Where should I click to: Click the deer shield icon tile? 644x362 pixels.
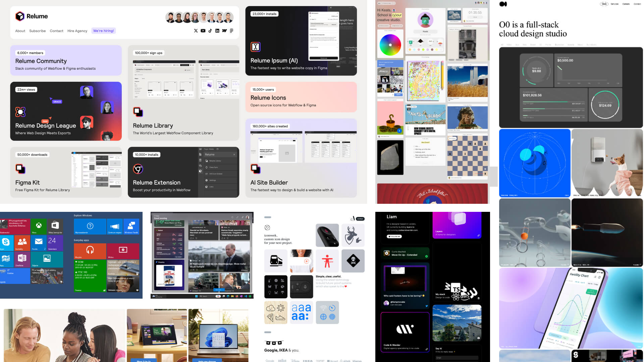pyautogui.click(x=353, y=235)
